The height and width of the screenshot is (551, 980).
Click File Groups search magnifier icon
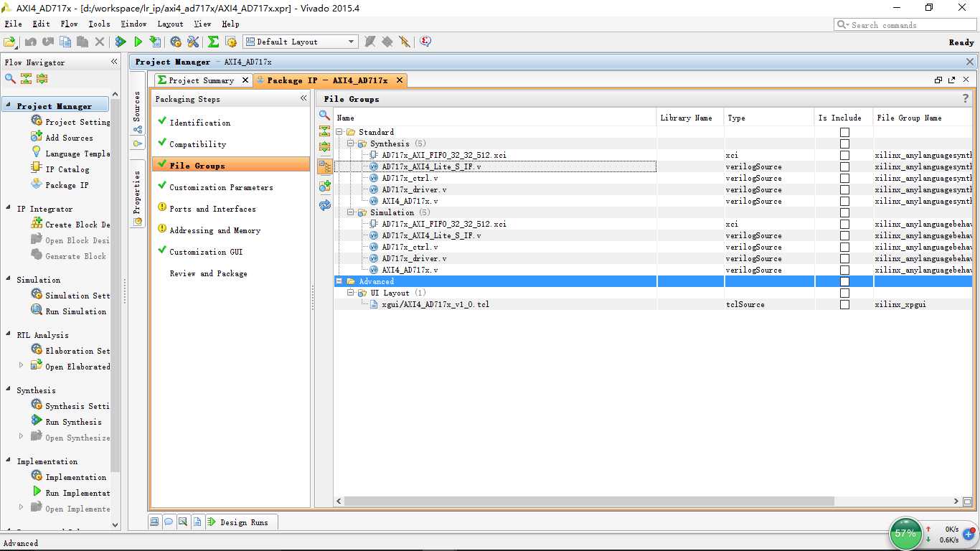point(324,115)
